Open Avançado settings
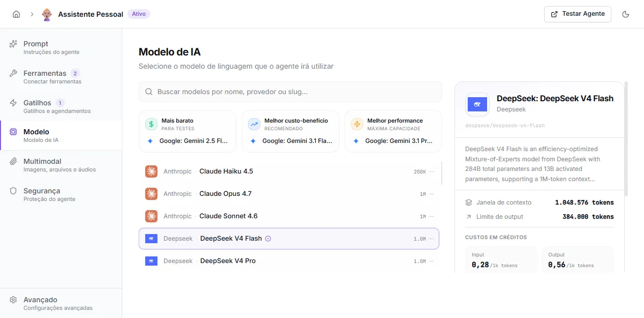This screenshot has width=644, height=318. point(61,303)
